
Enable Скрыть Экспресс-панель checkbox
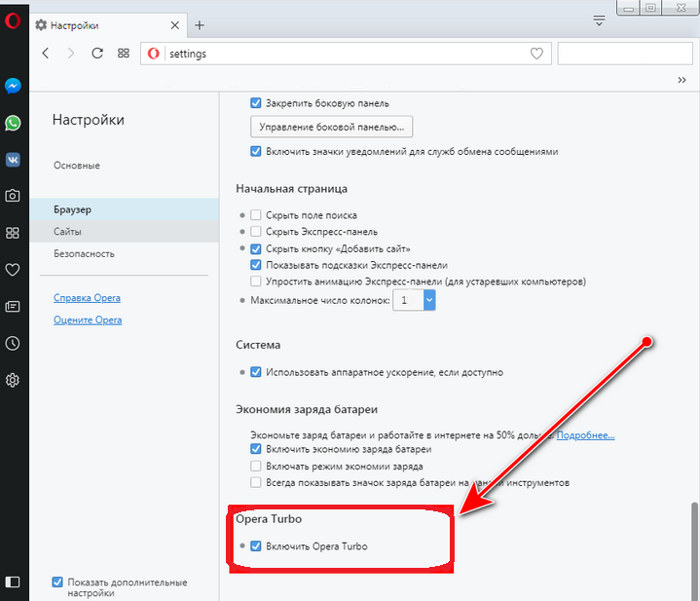pyautogui.click(x=256, y=232)
